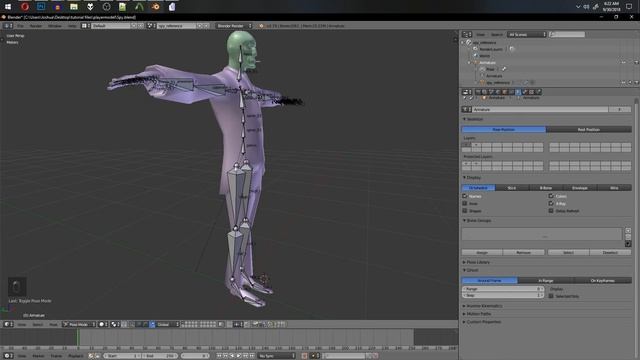Image resolution: width=640 pixels, height=360 pixels.
Task: Switch display type to B-Bone
Action: point(546,188)
